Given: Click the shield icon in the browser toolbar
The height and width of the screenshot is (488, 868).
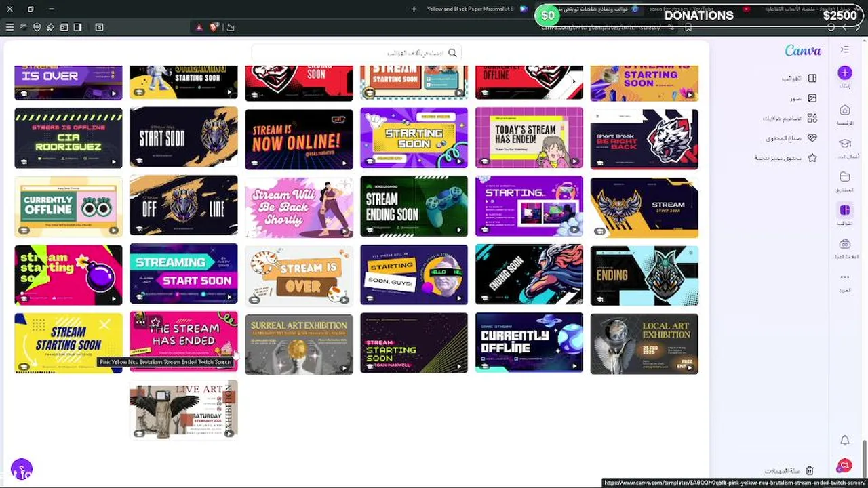Looking at the screenshot, I should pos(37,27).
